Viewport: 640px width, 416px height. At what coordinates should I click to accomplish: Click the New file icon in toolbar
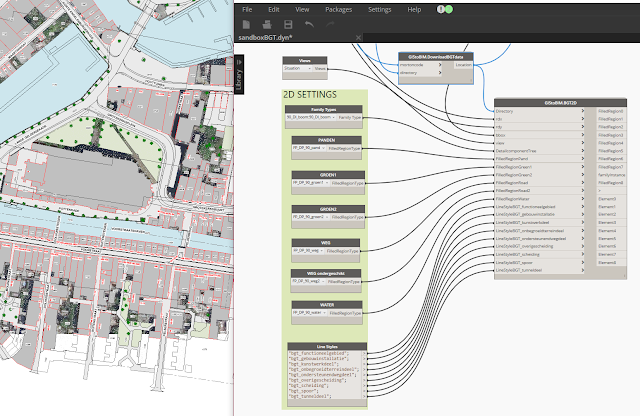pos(246,24)
